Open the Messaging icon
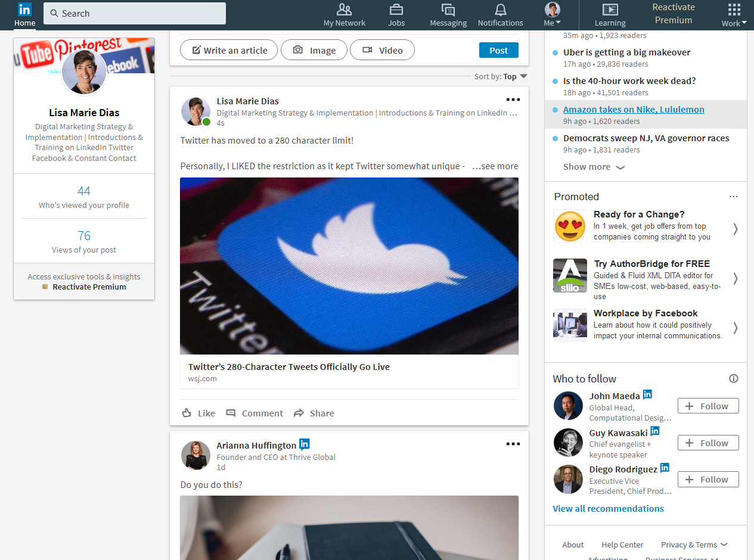The height and width of the screenshot is (560, 754). point(448,10)
